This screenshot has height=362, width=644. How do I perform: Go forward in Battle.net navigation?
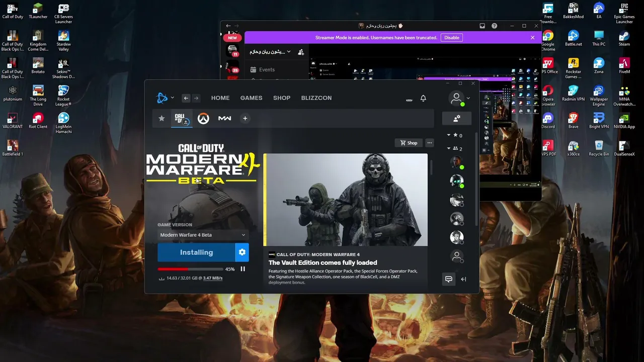pyautogui.click(x=196, y=98)
